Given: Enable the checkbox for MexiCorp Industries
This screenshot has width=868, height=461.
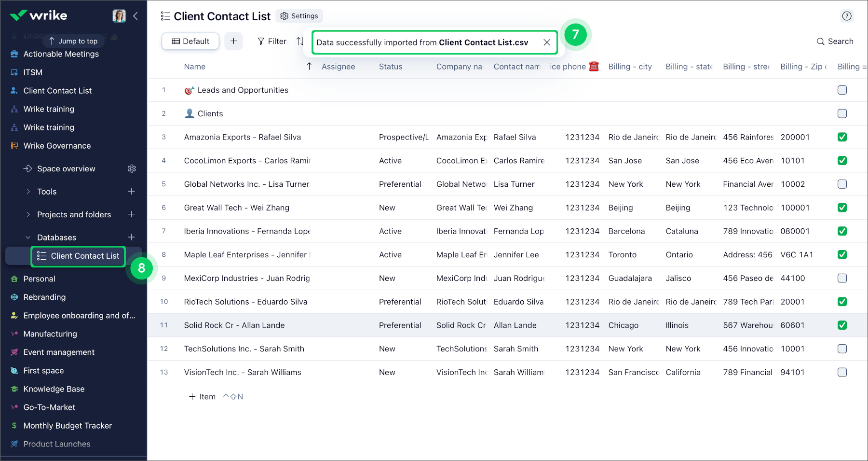Looking at the screenshot, I should pyautogui.click(x=842, y=278).
